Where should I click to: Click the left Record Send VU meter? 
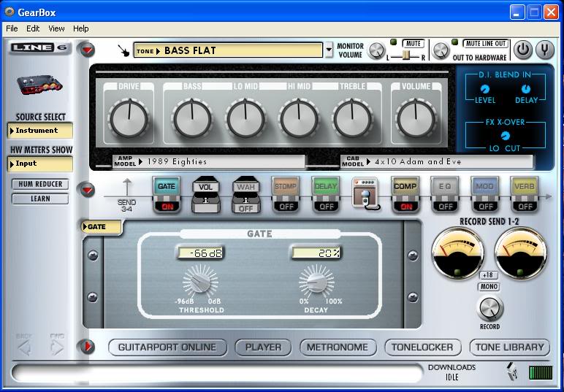(457, 253)
